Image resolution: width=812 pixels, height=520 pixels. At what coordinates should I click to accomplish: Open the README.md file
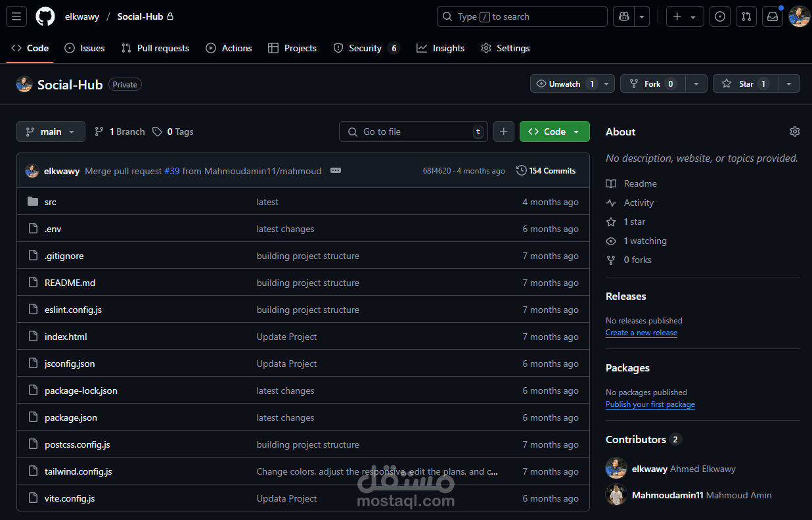[x=70, y=283]
